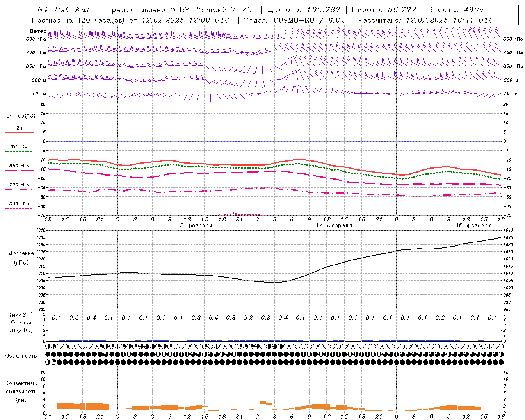Click the 10 м wind level label on the left
Screen dimensions: 525x420
click(x=39, y=94)
